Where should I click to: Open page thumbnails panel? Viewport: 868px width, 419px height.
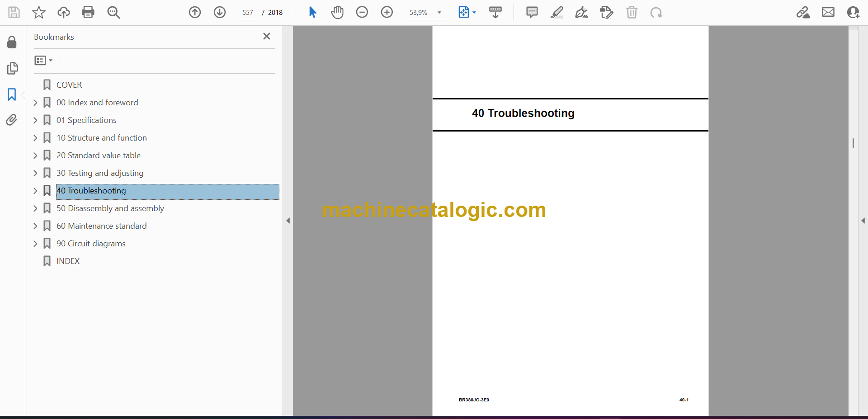(12, 68)
